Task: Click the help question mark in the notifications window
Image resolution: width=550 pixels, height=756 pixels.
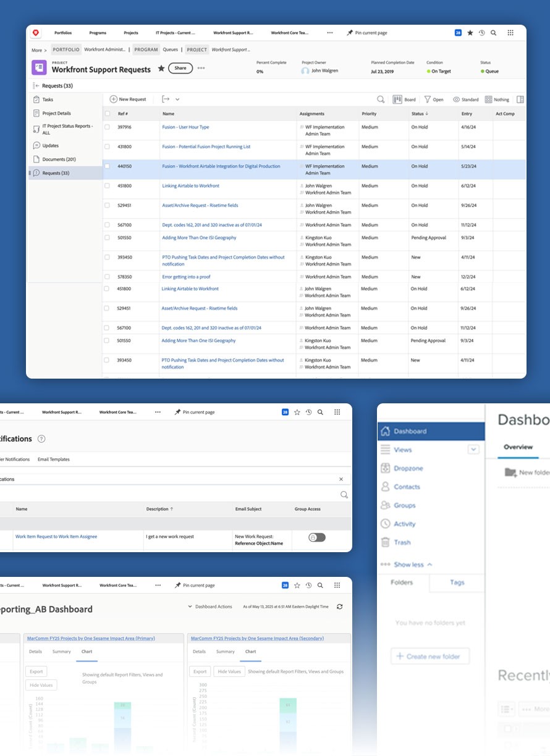Action: [41, 439]
